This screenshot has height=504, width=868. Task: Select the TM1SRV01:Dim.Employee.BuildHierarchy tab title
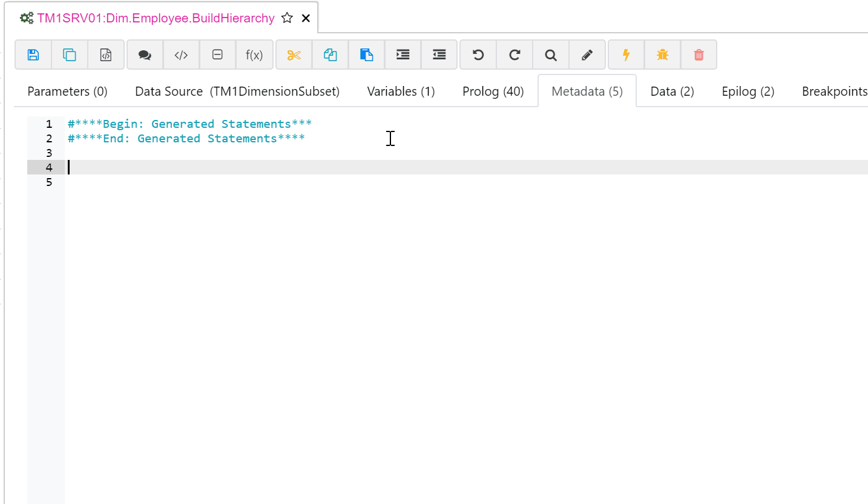click(x=156, y=18)
